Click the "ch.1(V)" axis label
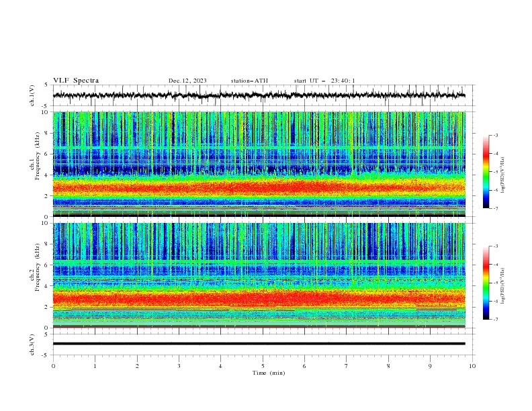The height and width of the screenshot is (411, 532). (32, 95)
